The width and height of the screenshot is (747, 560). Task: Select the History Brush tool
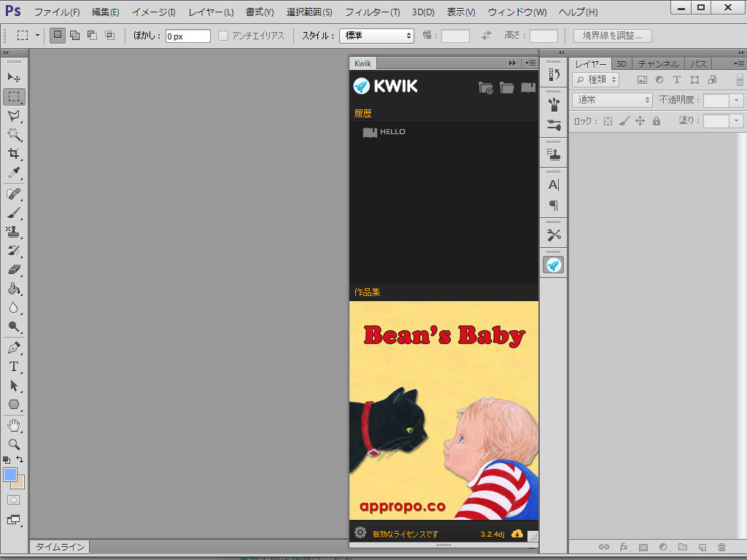point(14,251)
